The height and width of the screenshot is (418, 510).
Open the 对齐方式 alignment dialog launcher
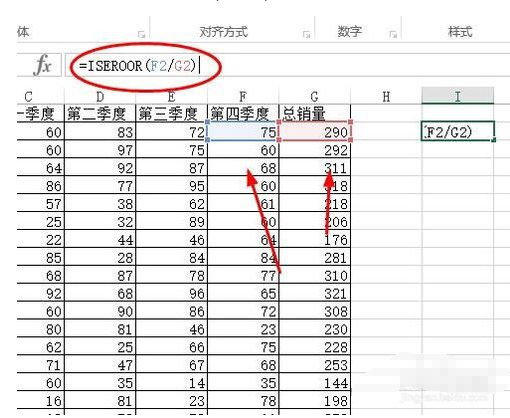[x=307, y=34]
